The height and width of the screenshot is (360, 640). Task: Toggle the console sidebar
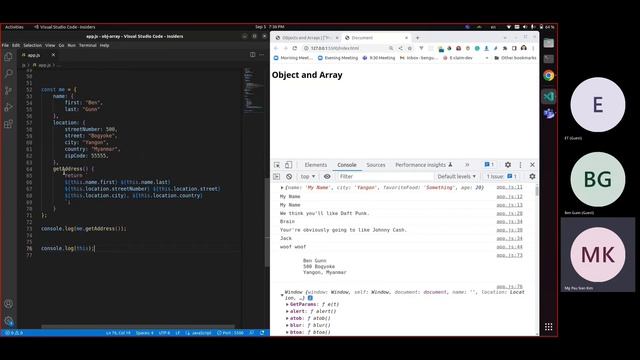277,177
